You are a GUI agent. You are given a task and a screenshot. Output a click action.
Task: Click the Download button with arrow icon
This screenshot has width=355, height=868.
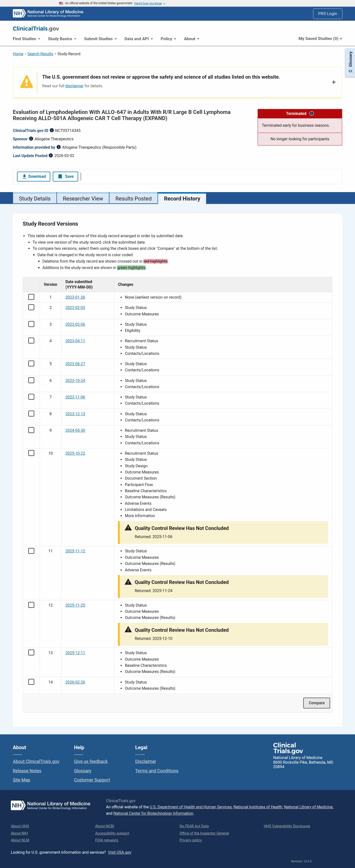pyautogui.click(x=34, y=177)
